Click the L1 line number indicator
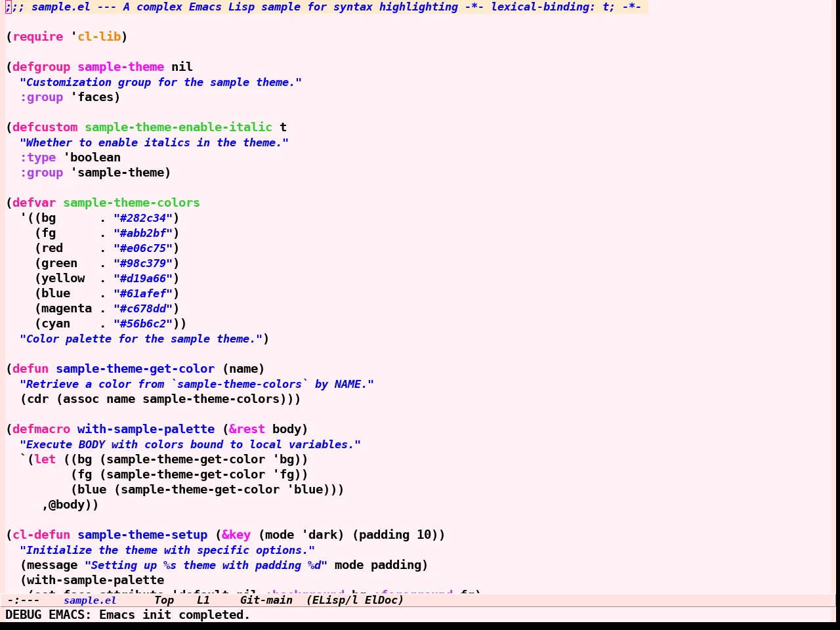The height and width of the screenshot is (630, 840). 203,600
